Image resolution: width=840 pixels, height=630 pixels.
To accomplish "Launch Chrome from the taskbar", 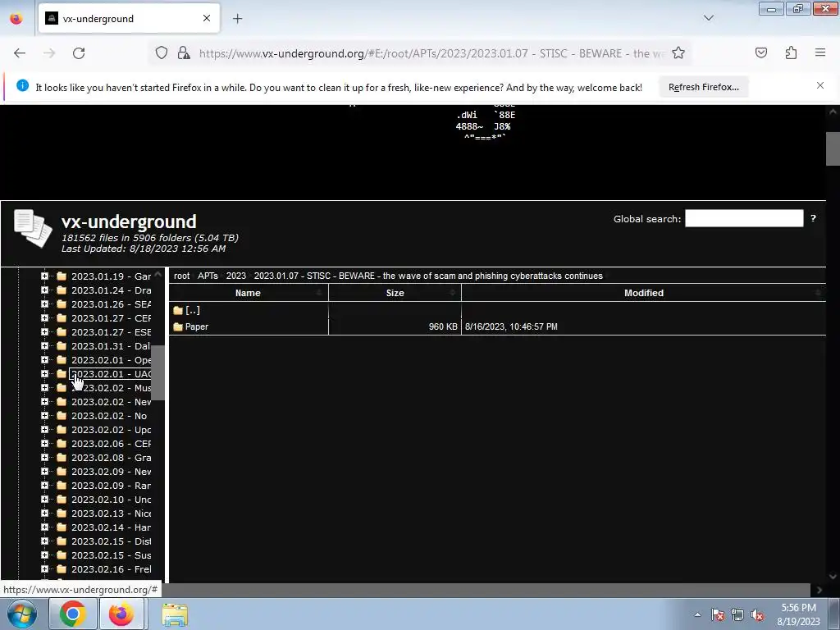I will (72, 614).
